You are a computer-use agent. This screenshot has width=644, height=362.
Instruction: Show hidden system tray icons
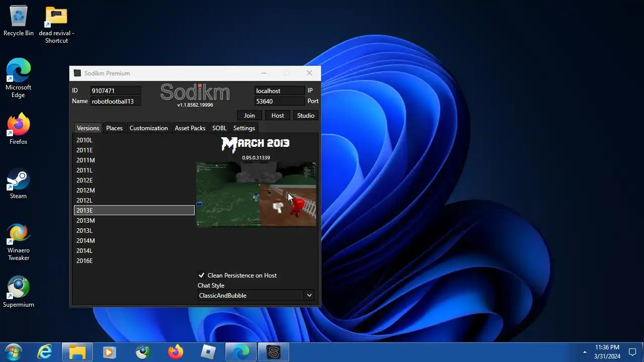click(585, 352)
